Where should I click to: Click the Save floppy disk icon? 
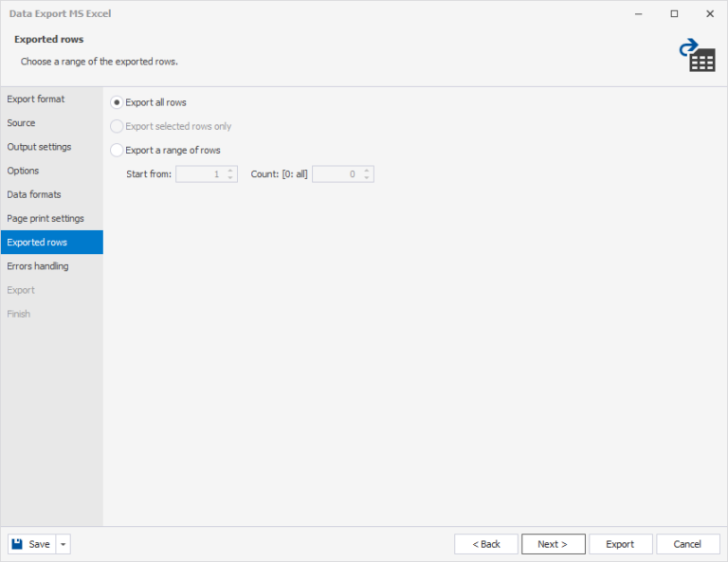click(x=18, y=544)
